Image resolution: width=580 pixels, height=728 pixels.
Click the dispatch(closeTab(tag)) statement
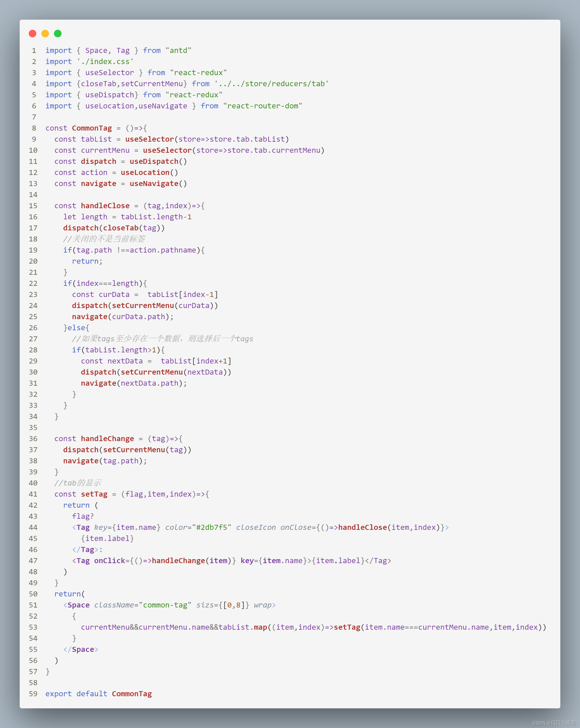coord(114,228)
